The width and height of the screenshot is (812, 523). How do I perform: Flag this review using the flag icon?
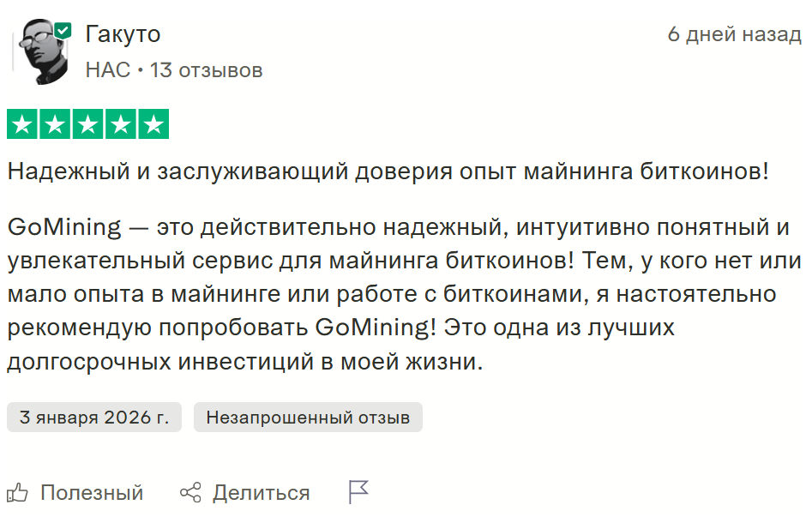click(358, 492)
